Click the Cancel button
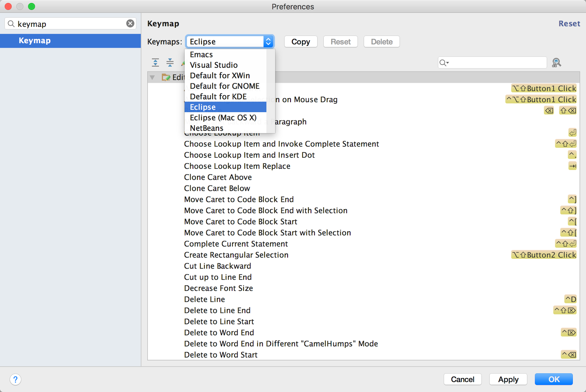The image size is (586, 392). (463, 379)
